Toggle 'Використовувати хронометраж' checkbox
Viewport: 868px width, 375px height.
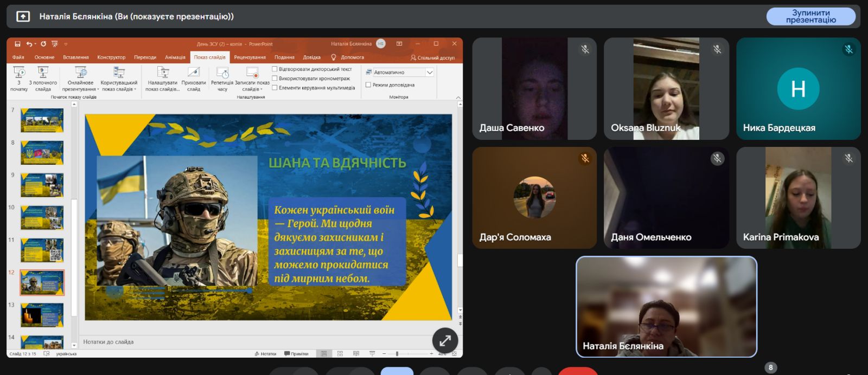[275, 79]
